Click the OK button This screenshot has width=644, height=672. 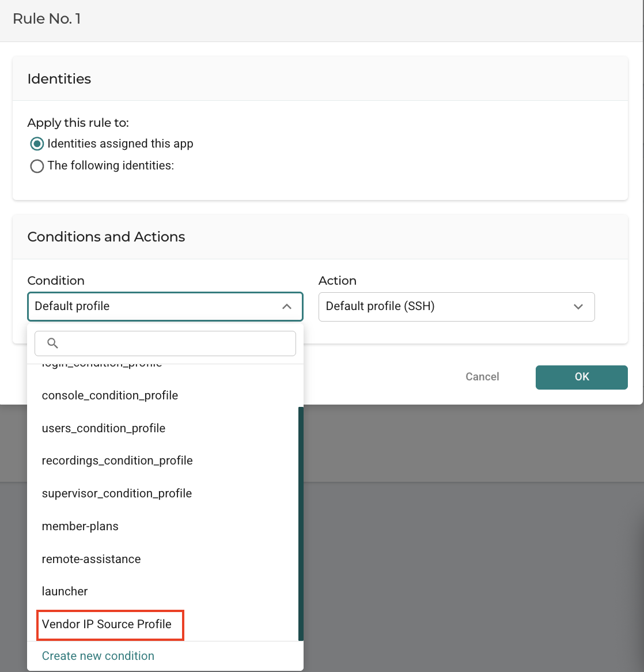pos(581,377)
